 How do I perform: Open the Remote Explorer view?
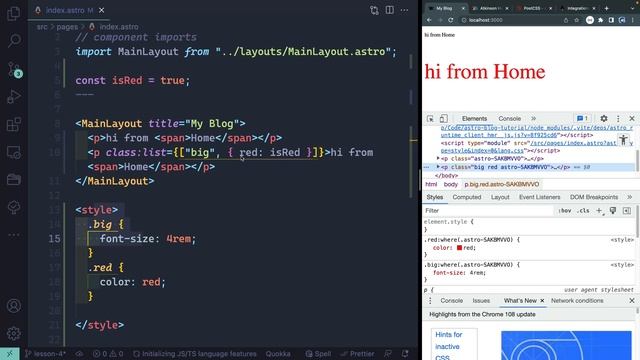click(x=14, y=152)
